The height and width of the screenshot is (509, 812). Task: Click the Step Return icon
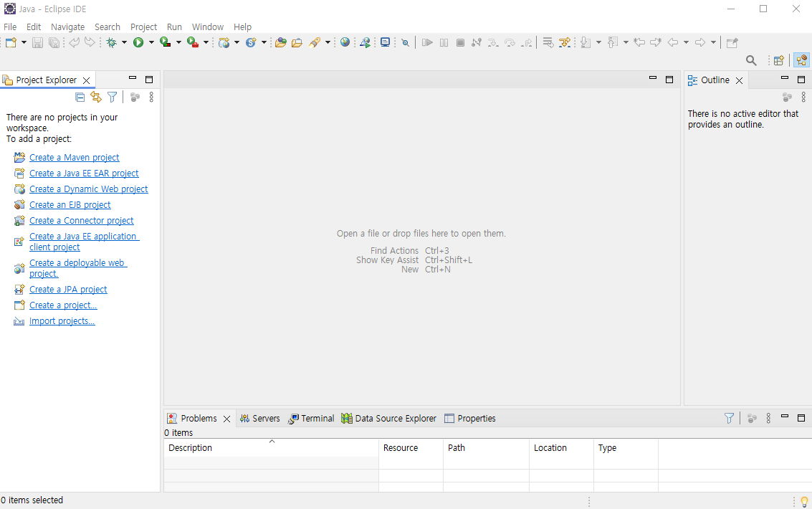[527, 42]
